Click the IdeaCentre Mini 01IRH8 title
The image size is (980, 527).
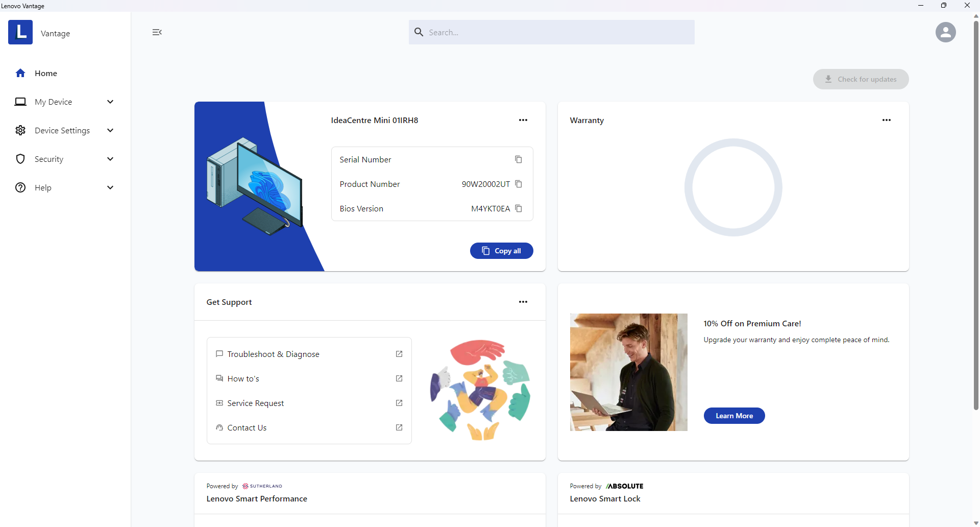tap(375, 120)
